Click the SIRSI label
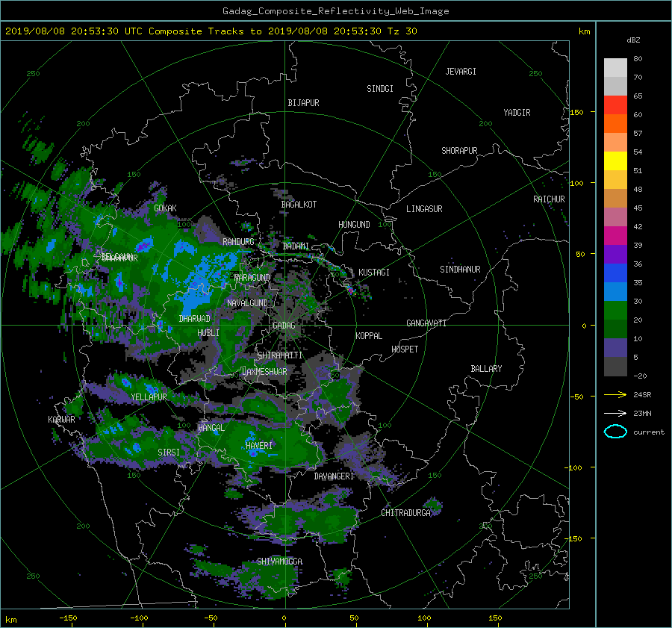672x628 pixels. tap(169, 453)
